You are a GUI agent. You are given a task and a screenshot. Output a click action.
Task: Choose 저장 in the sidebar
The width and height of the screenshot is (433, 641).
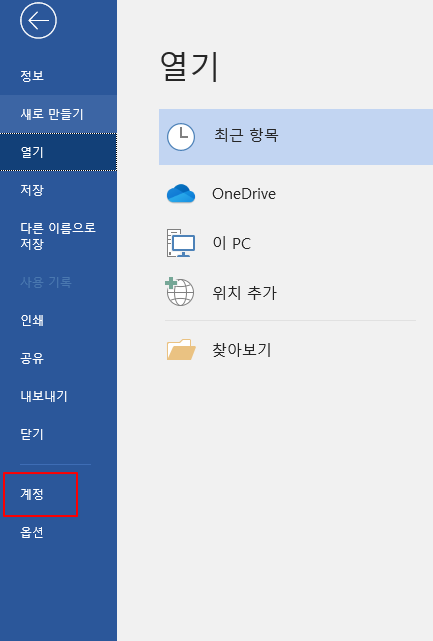point(58,190)
